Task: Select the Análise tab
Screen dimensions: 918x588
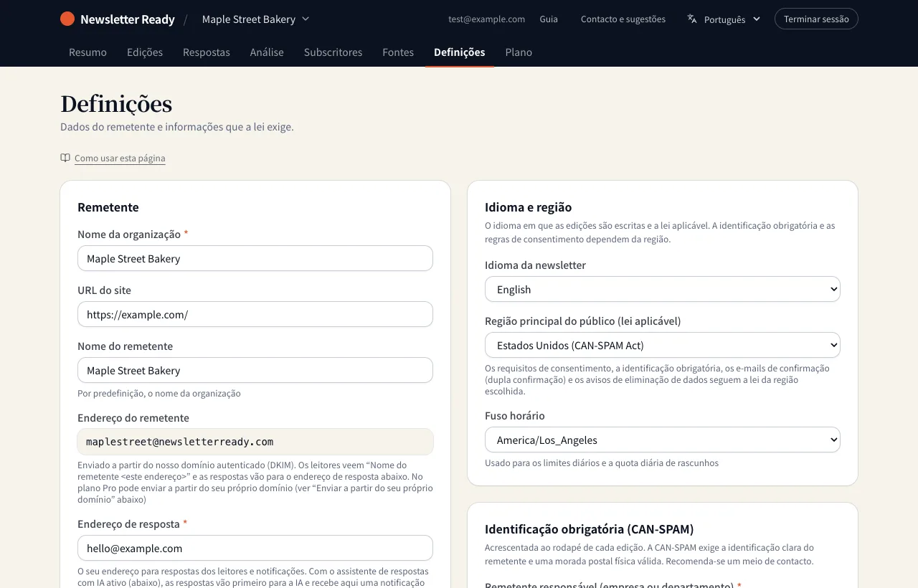Action: (267, 52)
